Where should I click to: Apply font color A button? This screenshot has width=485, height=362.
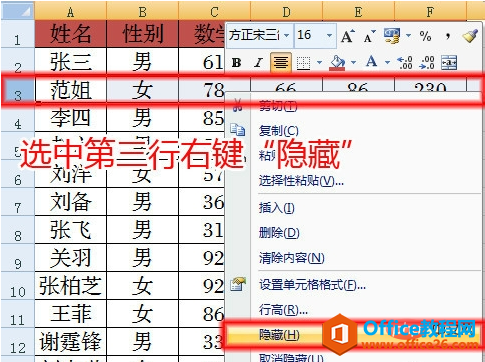(371, 62)
